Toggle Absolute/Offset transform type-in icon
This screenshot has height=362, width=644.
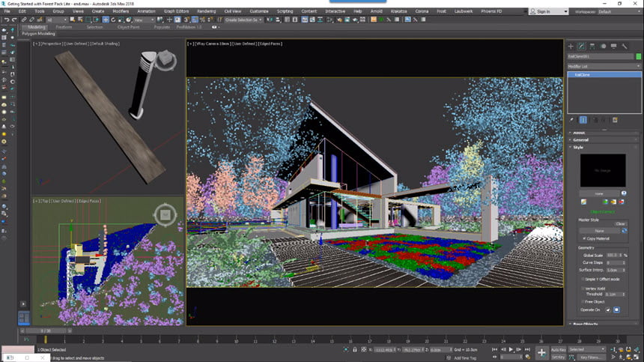(364, 350)
